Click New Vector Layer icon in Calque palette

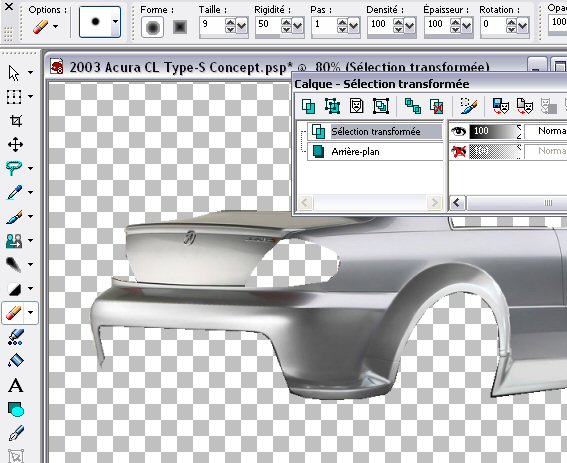click(332, 106)
